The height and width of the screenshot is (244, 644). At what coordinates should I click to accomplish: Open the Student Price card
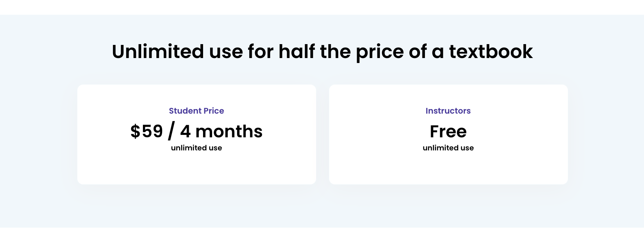point(197,134)
